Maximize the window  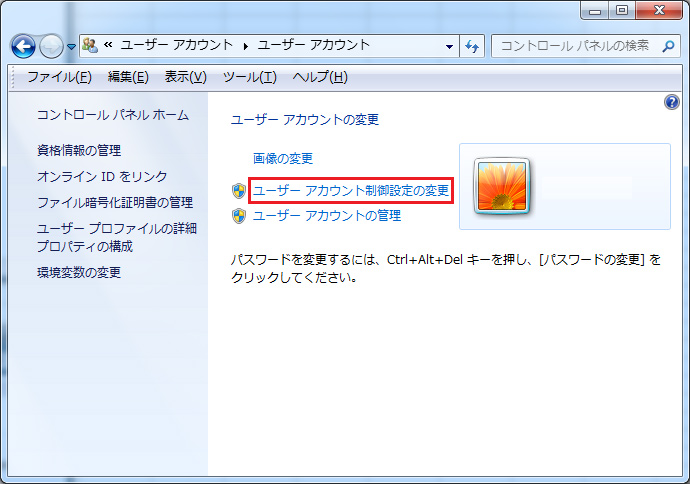622,11
